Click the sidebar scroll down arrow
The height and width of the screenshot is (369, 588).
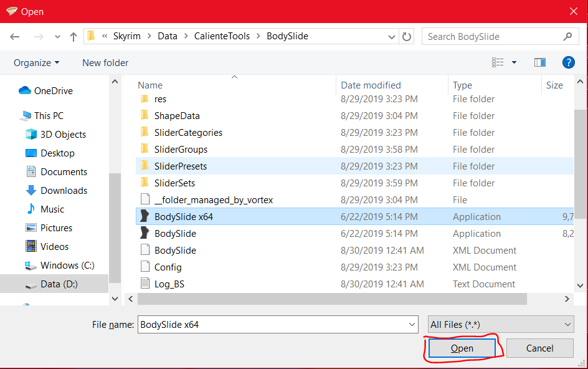[x=115, y=299]
